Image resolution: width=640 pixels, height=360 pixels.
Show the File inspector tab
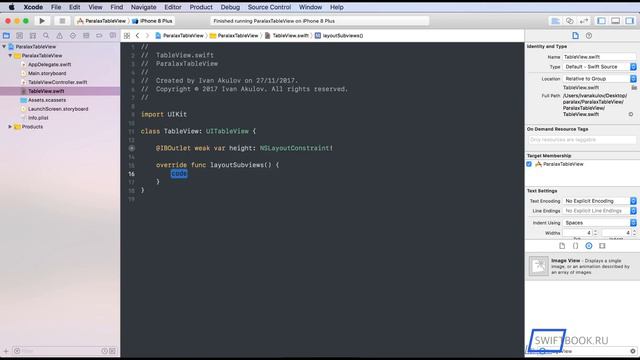tap(576, 36)
